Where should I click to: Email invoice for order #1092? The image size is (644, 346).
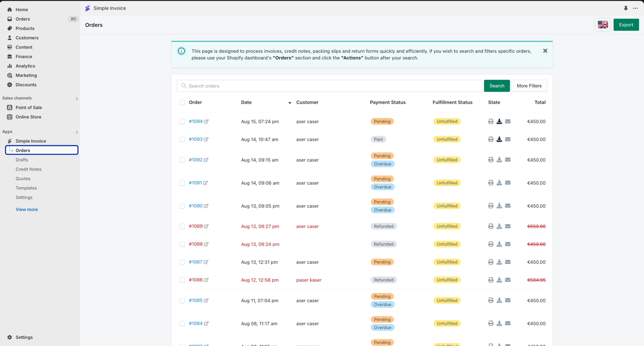click(508, 160)
